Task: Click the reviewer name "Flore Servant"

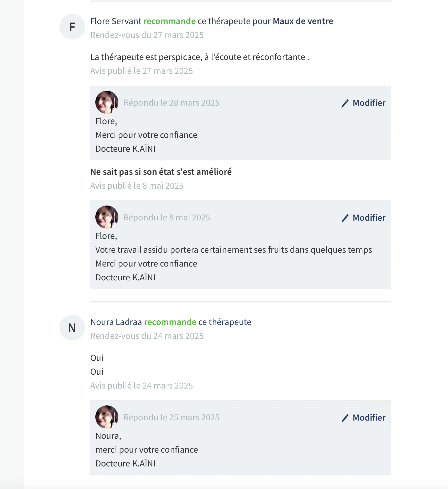Action: point(116,21)
